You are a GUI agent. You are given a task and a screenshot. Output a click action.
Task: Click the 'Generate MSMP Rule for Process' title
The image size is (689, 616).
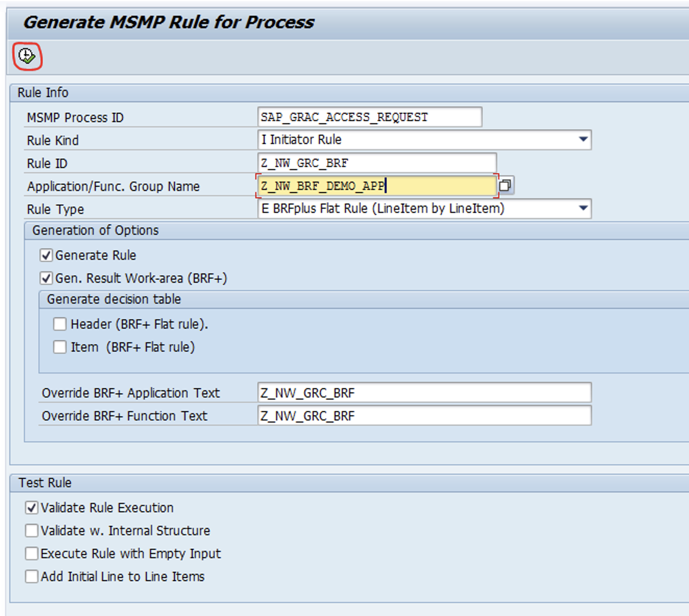169,22
